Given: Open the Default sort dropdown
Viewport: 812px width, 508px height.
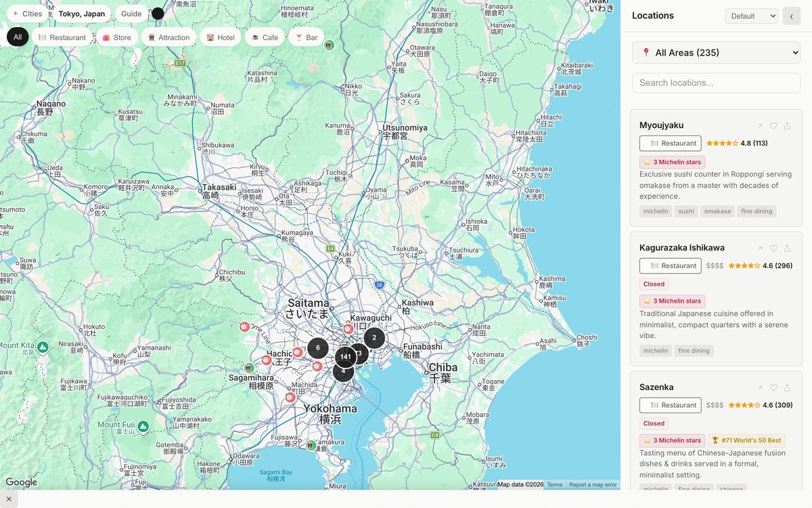Looking at the screenshot, I should [751, 16].
